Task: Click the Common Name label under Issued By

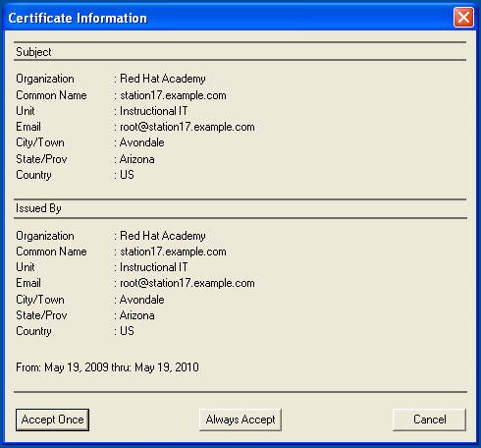Action: [x=51, y=252]
